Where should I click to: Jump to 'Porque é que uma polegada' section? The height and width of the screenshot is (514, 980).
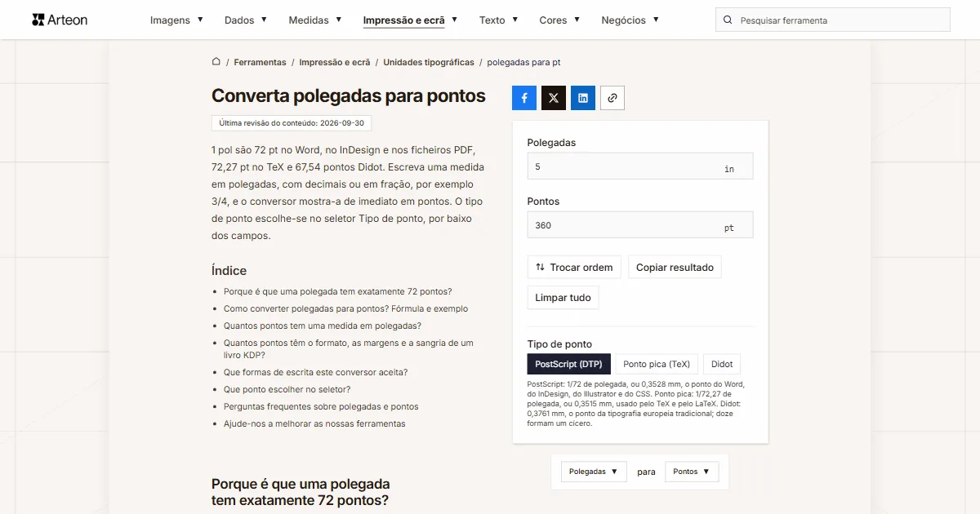coord(337,291)
